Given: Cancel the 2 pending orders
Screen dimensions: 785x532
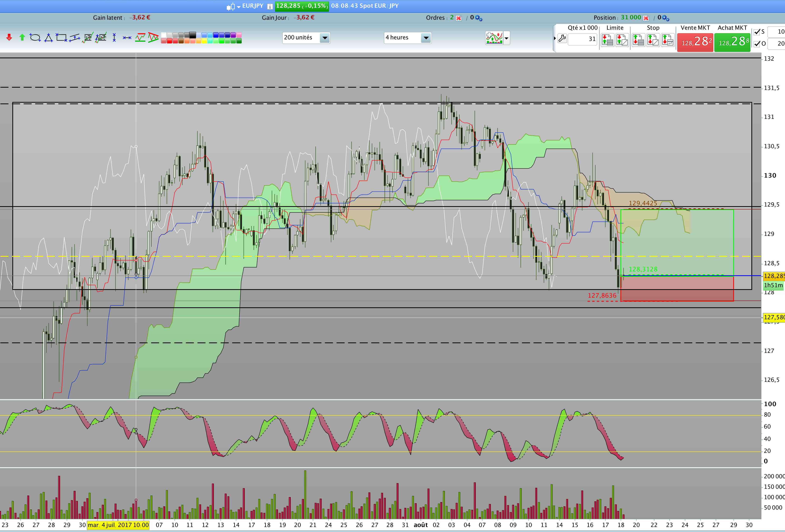Looking at the screenshot, I should coord(458,18).
